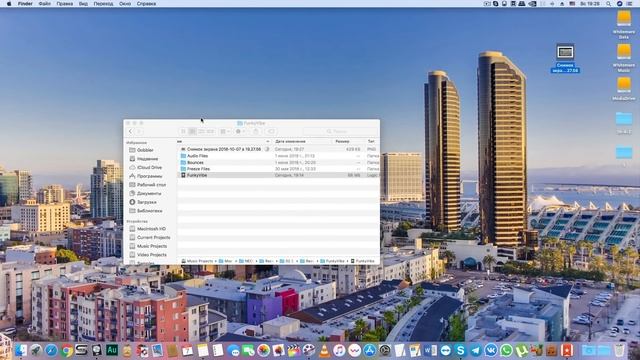Open the Вид menu
Image resolution: width=640 pixels, height=360 pixels.
[83, 4]
